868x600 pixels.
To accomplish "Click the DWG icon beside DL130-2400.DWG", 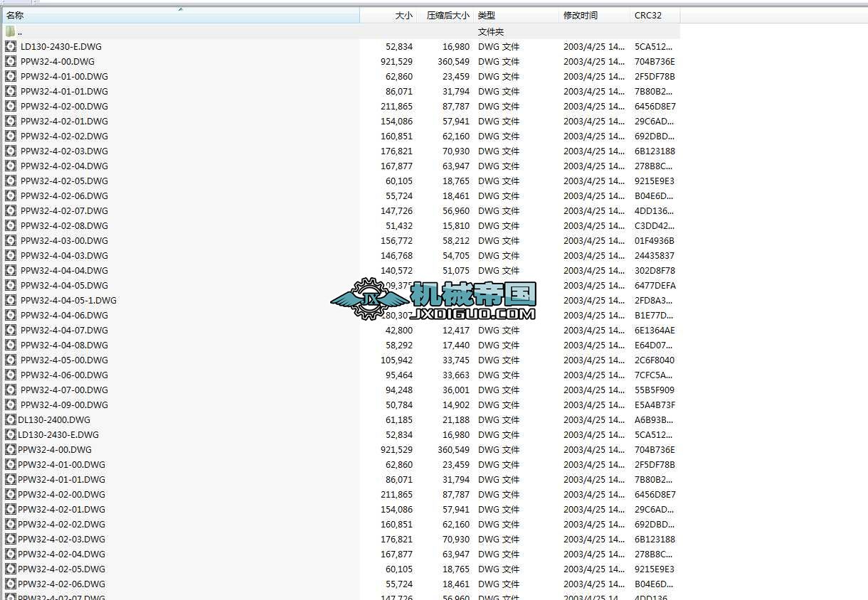I will [x=10, y=419].
